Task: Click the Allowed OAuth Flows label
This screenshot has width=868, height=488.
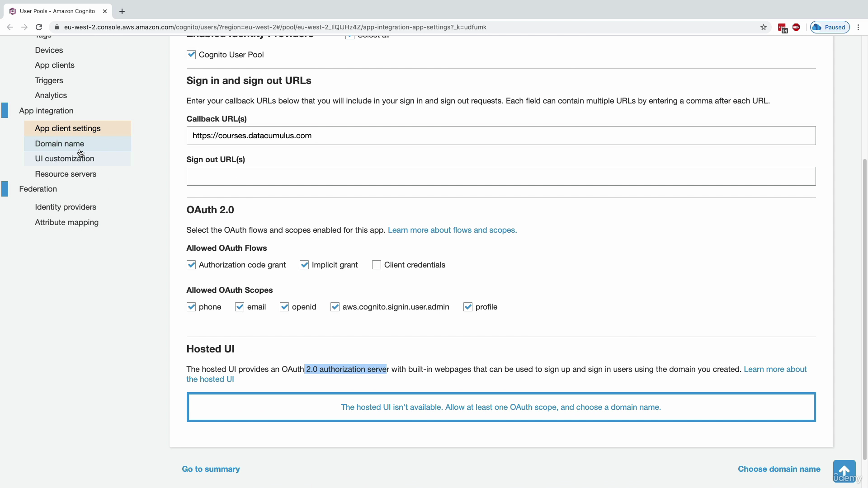Action: (226, 248)
